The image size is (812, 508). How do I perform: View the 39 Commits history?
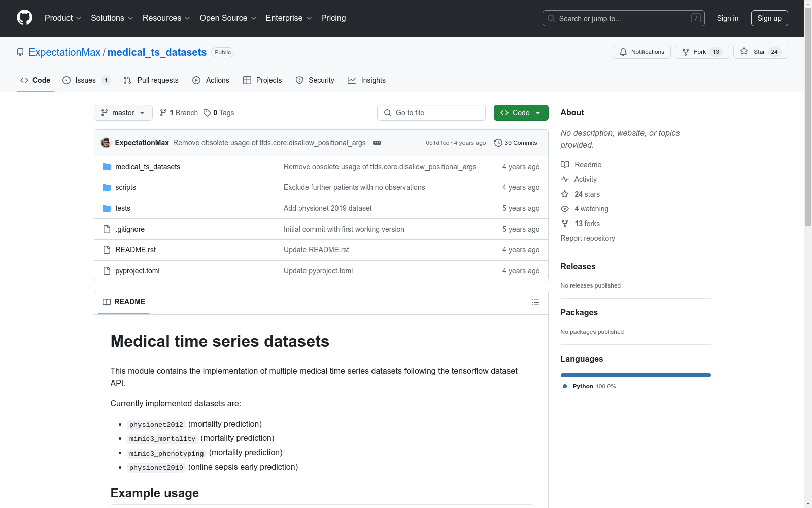[516, 143]
